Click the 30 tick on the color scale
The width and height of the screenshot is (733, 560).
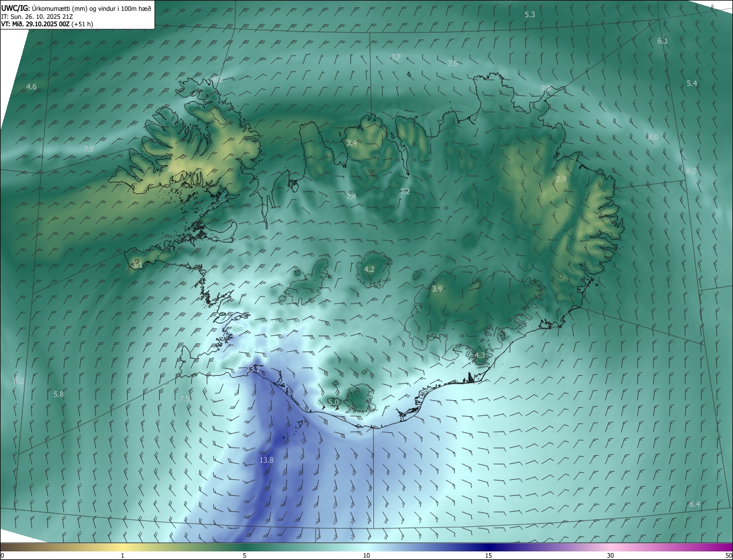tap(610, 556)
